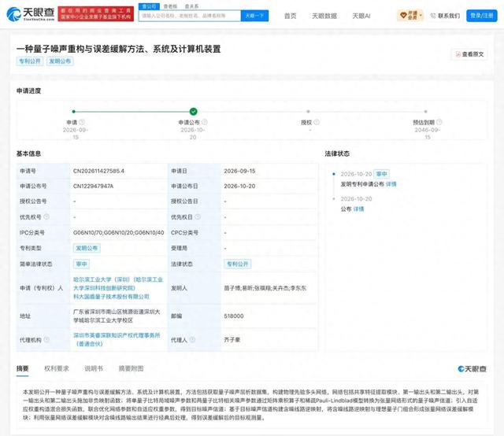Click the 专利公开 tag under the title

tap(30, 61)
